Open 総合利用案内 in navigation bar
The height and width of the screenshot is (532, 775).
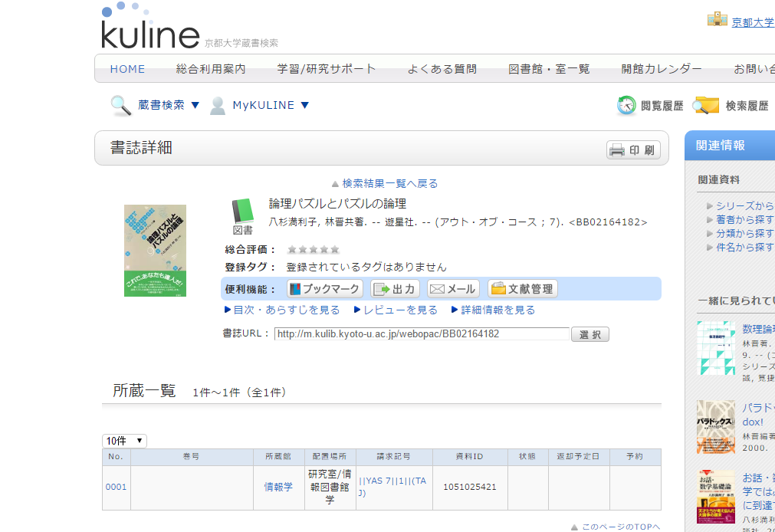[x=211, y=69]
